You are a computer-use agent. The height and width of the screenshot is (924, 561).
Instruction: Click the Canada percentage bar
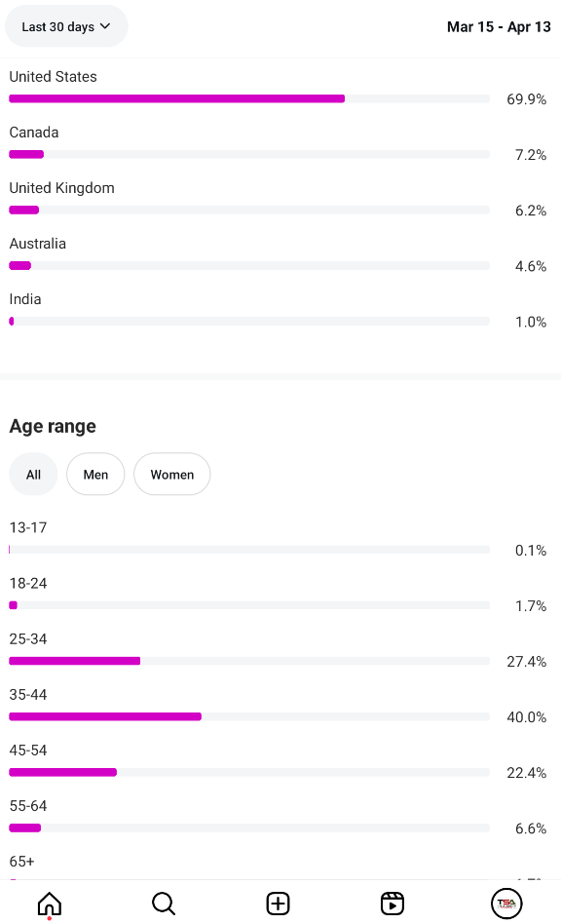(249, 154)
